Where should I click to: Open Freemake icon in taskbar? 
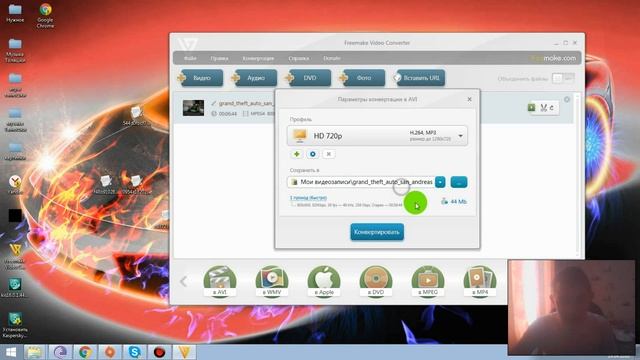pyautogui.click(x=184, y=352)
